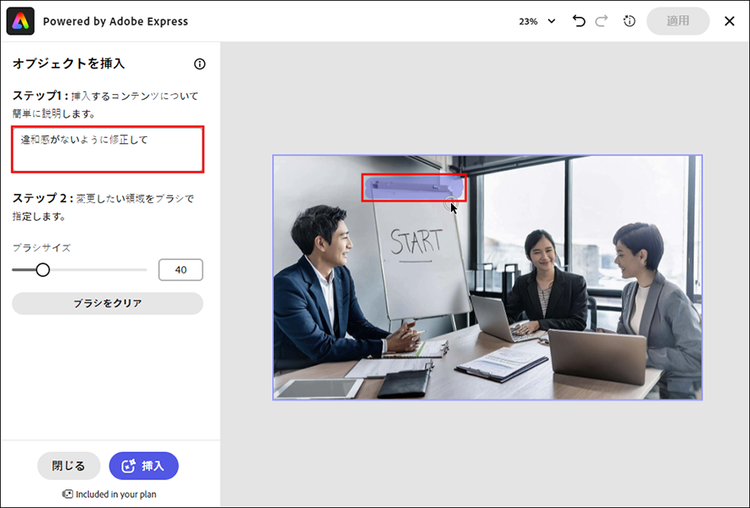Click the blue 挿入 insert button
750x508 pixels.
(143, 466)
